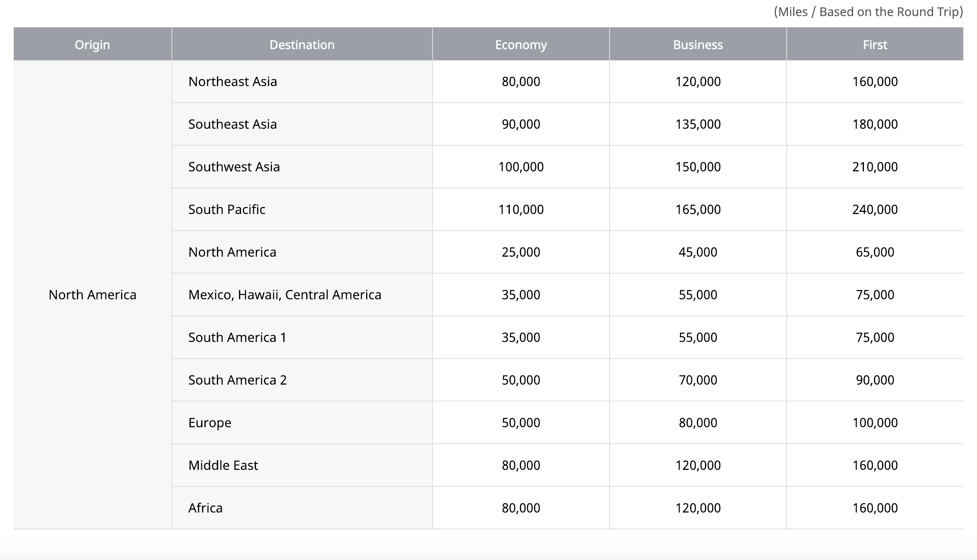
Task: Click South America 2 Economy value 50,000
Action: pos(521,380)
